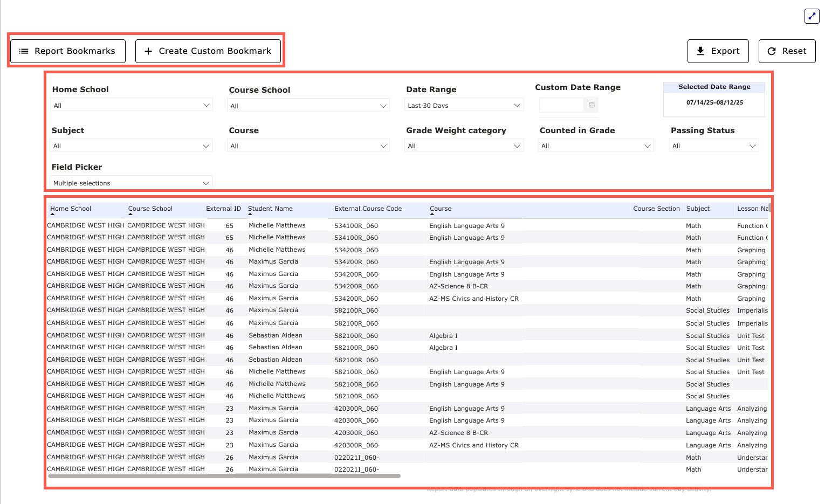Sort by External Course Code column

click(x=368, y=209)
